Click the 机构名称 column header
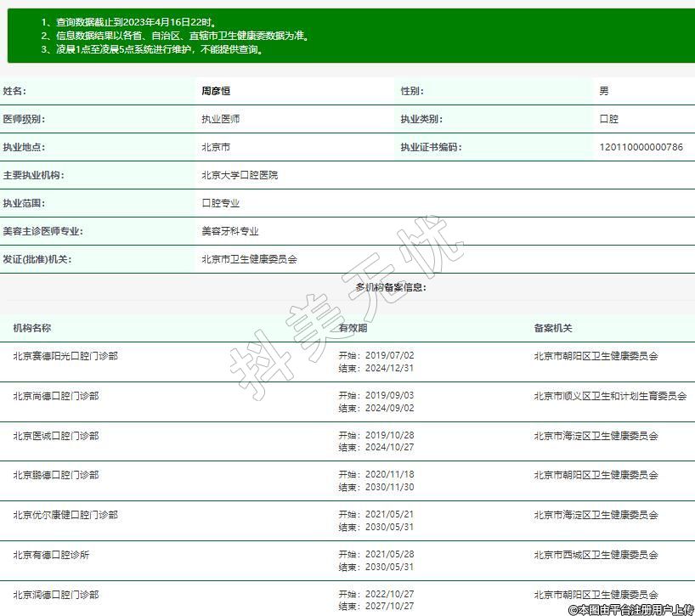Viewport: 695px width, 616px height. [x=31, y=328]
